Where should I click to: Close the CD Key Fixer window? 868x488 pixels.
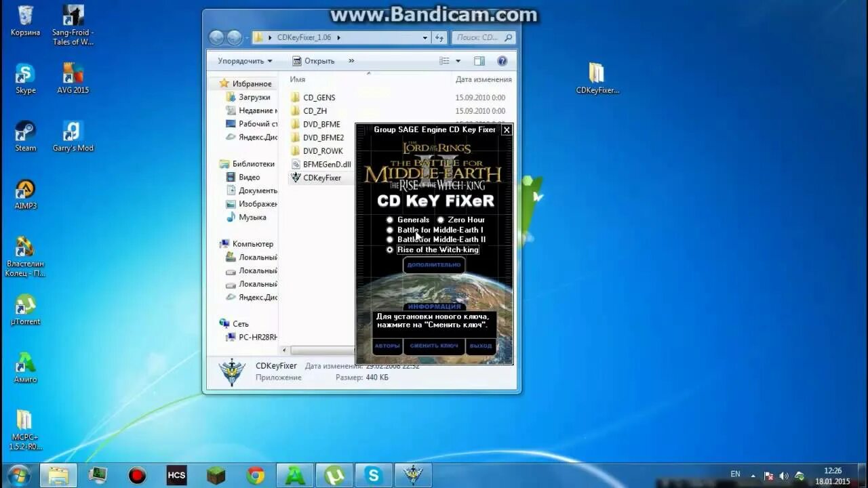point(507,129)
